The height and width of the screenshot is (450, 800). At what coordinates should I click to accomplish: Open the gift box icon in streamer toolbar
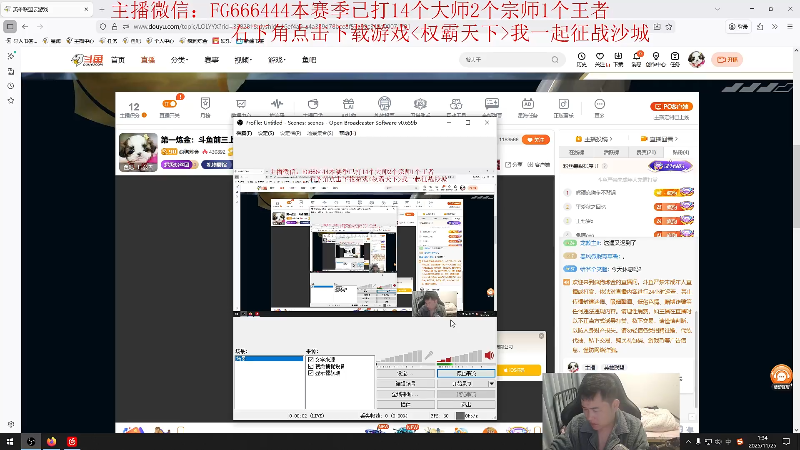pos(348,104)
